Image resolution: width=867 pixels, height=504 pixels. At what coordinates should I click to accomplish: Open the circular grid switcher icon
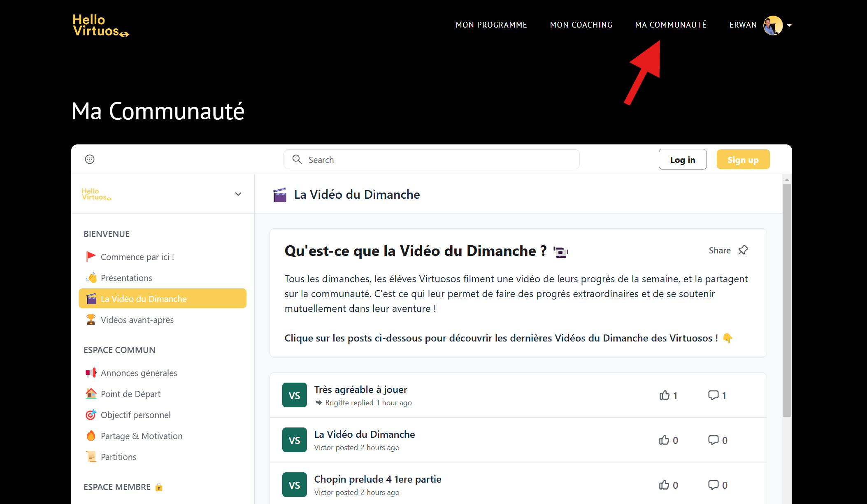coord(90,159)
